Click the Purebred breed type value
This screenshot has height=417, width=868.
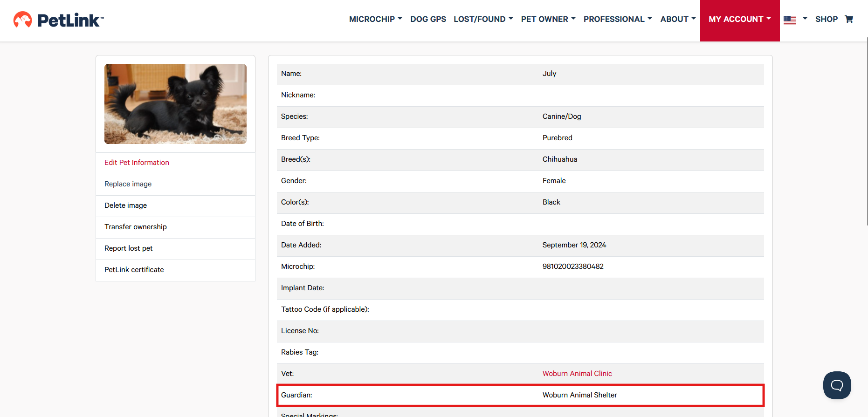click(x=558, y=138)
